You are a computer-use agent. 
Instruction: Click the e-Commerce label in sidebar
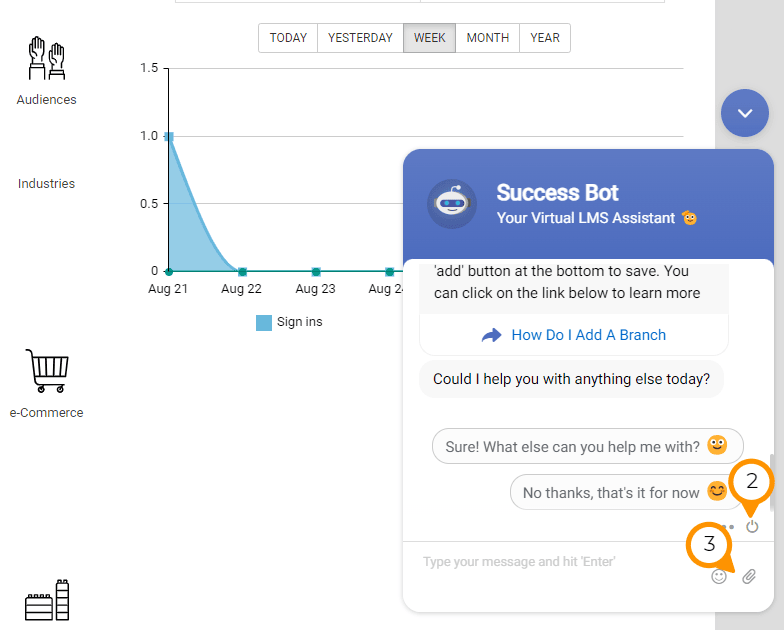tap(46, 412)
